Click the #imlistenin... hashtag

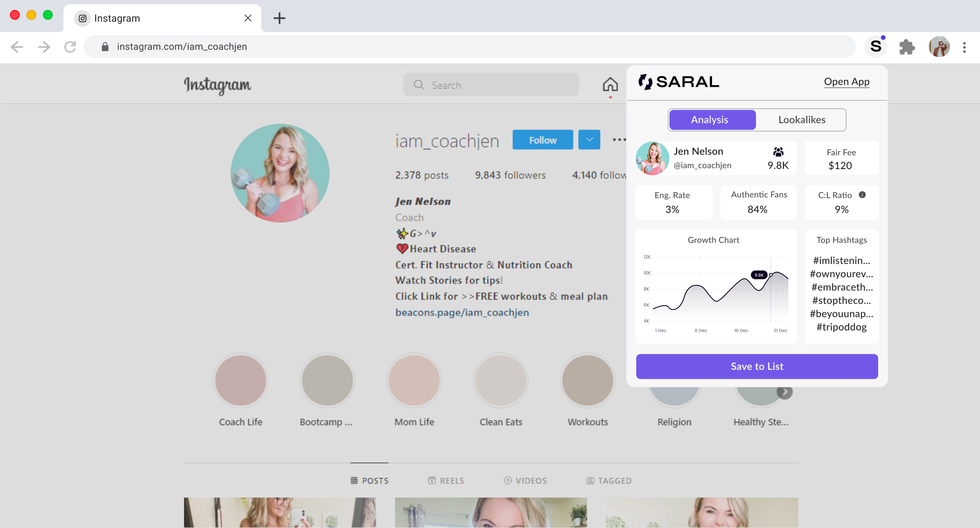point(841,261)
